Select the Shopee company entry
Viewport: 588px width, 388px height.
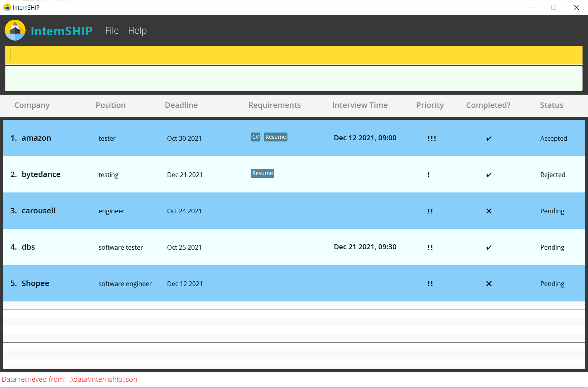point(36,283)
